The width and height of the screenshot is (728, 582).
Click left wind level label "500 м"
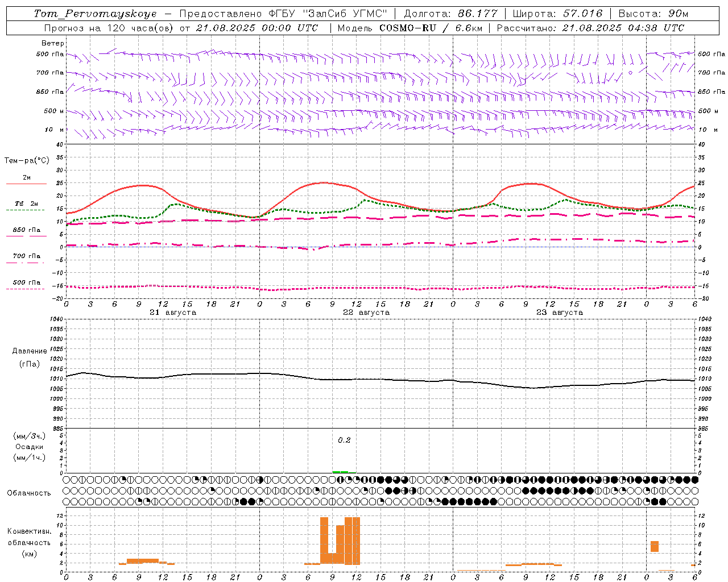pos(54,111)
